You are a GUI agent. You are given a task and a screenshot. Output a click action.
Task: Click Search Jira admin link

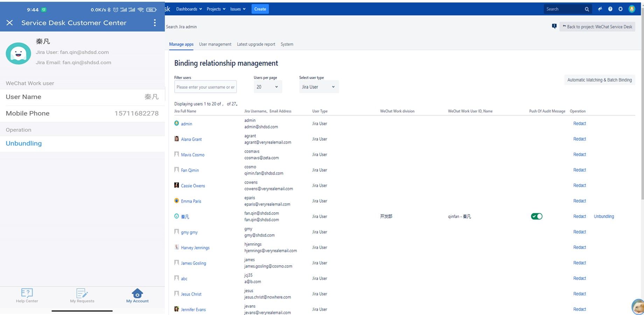tap(181, 27)
